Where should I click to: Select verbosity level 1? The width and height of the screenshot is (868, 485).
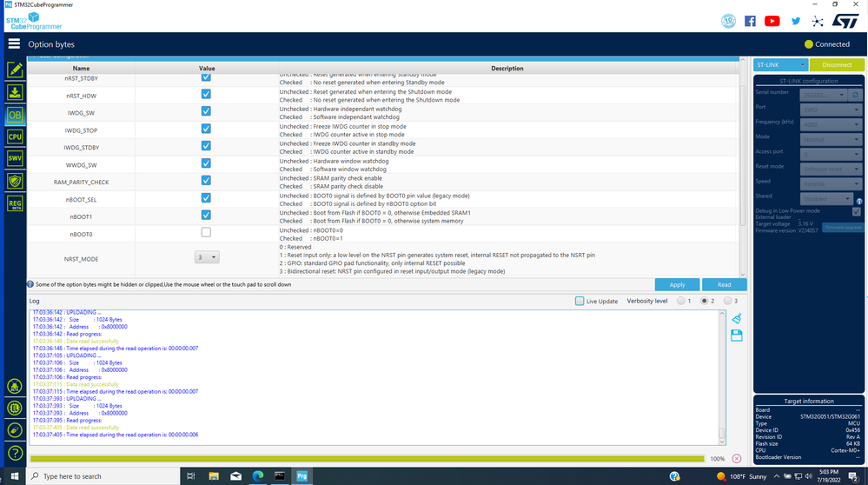point(681,301)
